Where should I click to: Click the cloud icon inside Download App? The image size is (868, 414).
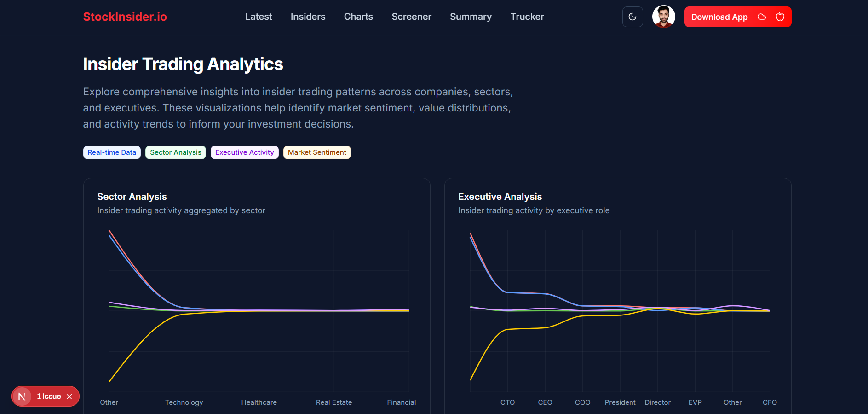(x=761, y=17)
